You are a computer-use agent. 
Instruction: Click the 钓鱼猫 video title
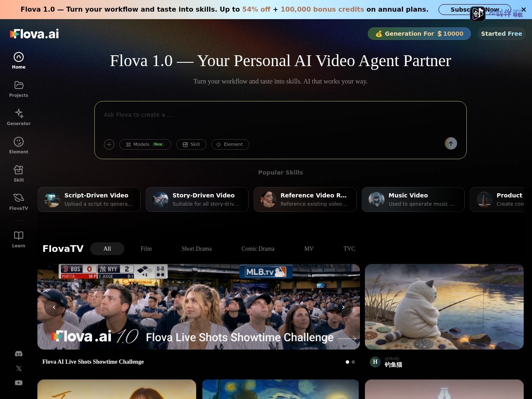(x=393, y=365)
